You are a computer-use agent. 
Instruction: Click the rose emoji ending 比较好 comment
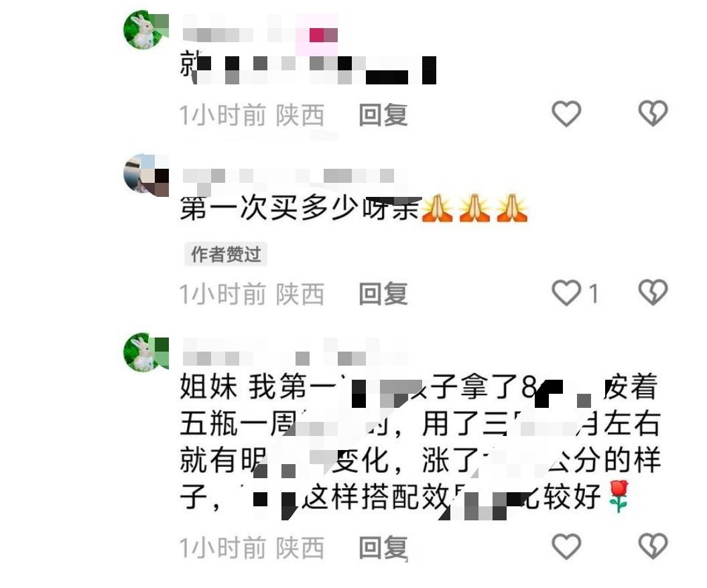pyautogui.click(x=618, y=496)
